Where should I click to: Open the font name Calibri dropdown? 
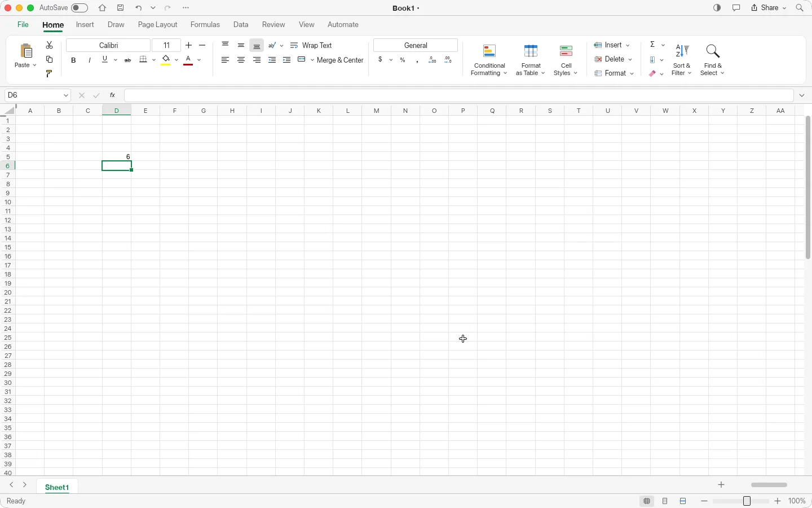[108, 45]
